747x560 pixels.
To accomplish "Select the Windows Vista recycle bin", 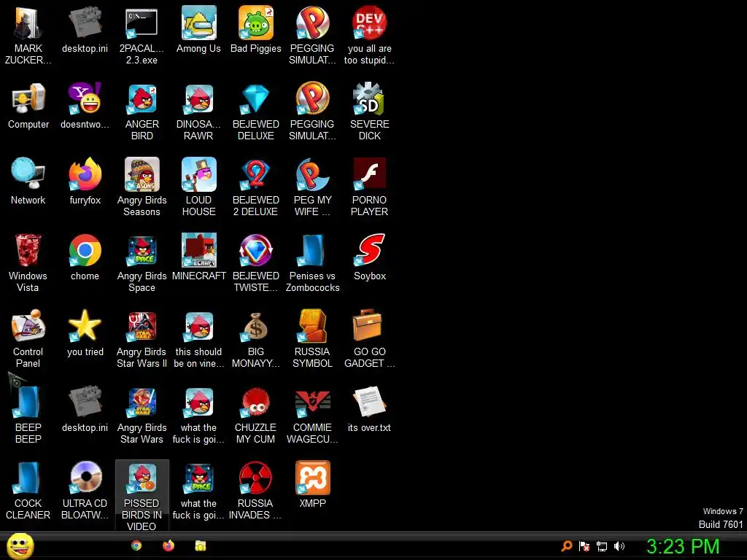I will (28, 262).
